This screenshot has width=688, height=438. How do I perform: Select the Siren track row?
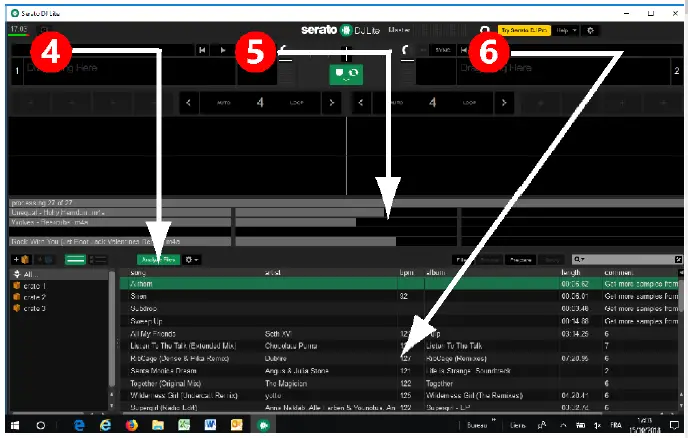click(x=399, y=296)
